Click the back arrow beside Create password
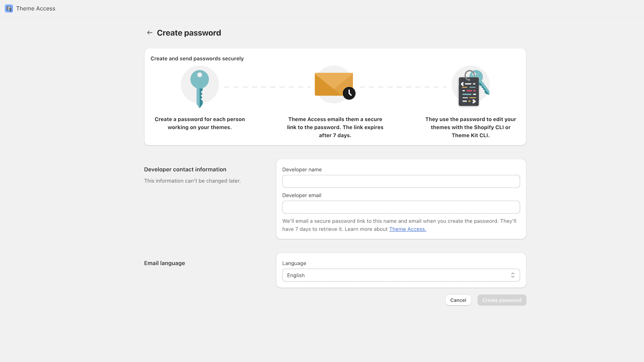The width and height of the screenshot is (644, 362). pyautogui.click(x=149, y=33)
